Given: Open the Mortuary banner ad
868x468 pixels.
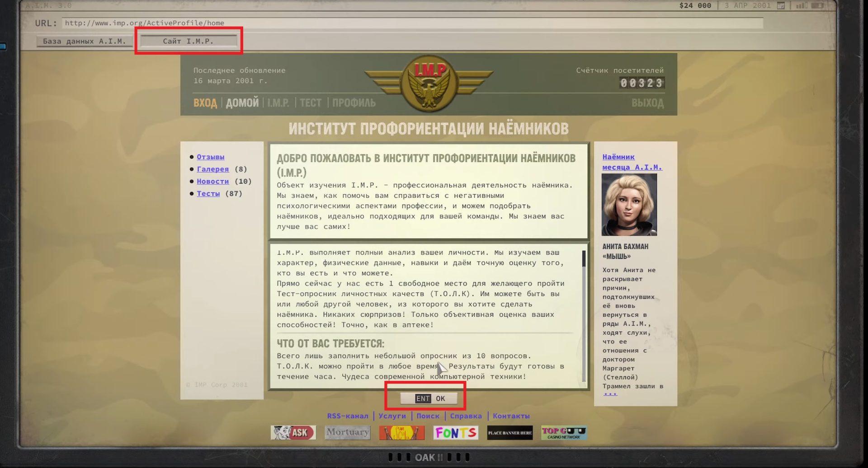Looking at the screenshot, I should click(347, 433).
